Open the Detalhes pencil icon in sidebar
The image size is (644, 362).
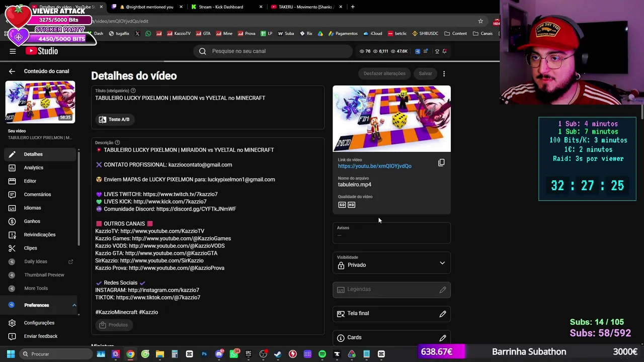click(x=12, y=154)
